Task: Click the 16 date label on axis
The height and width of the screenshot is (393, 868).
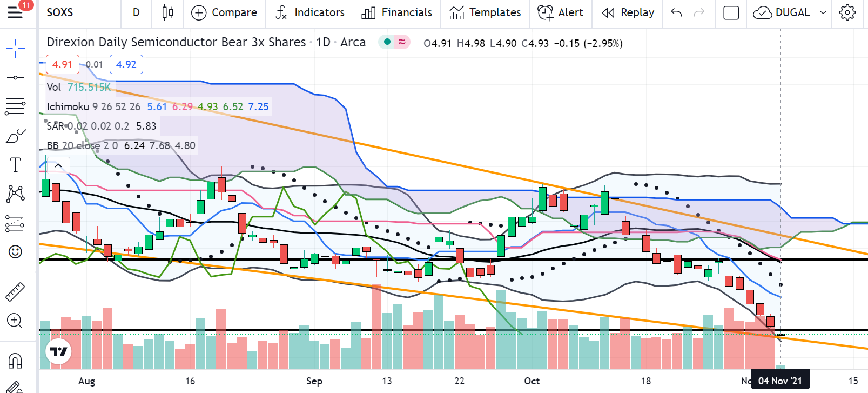Action: click(x=190, y=381)
